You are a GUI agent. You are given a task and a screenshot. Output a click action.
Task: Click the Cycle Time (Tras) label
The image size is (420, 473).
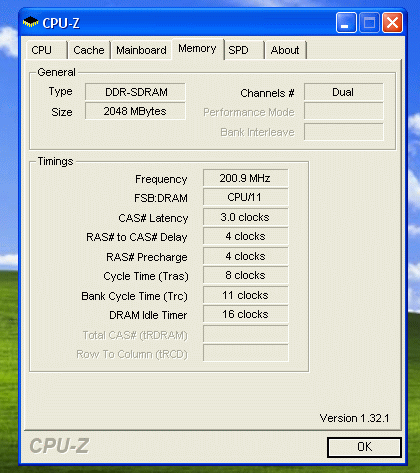(146, 276)
